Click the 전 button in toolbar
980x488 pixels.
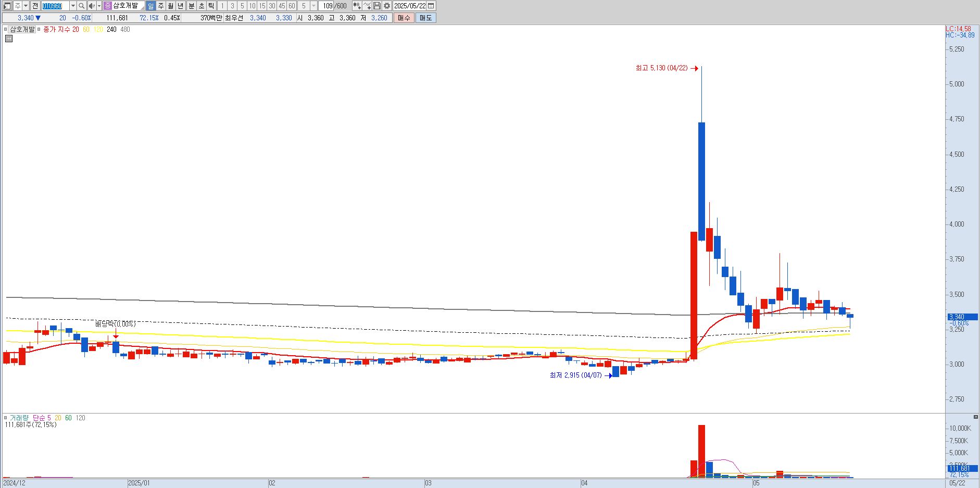click(x=35, y=6)
